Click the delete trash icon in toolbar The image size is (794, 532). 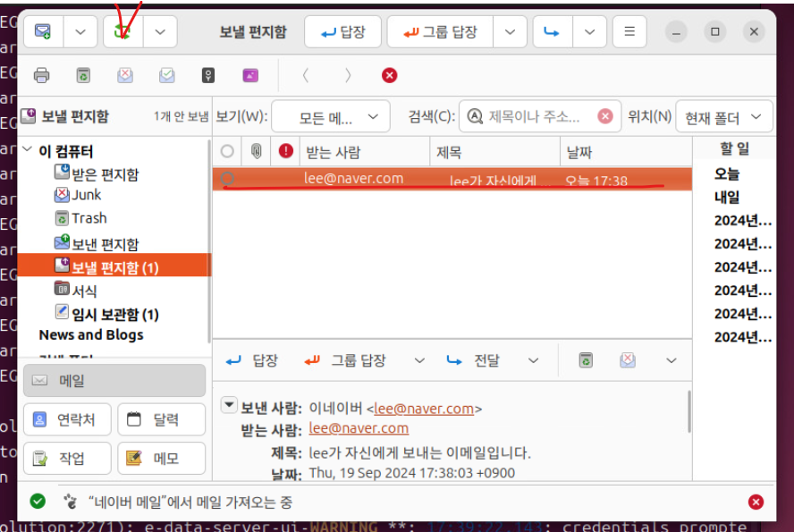coord(83,75)
